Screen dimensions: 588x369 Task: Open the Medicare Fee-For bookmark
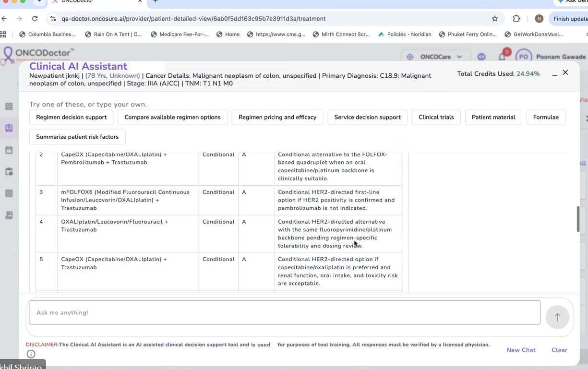[x=180, y=34]
